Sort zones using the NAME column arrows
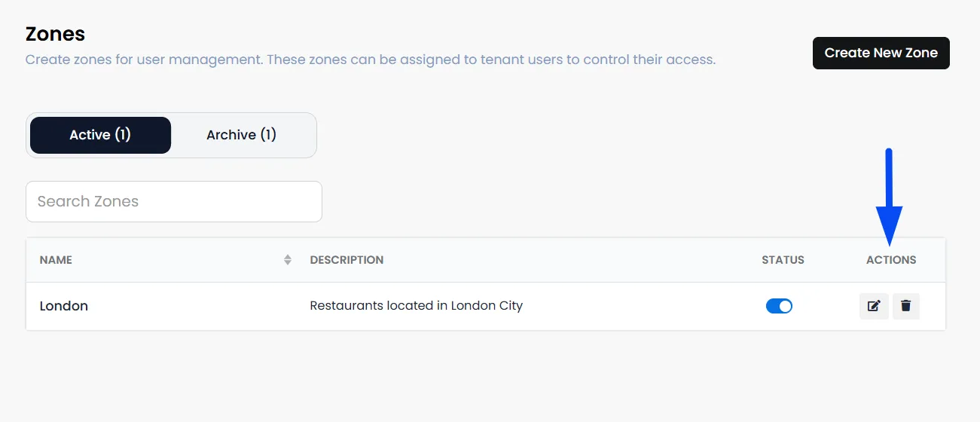 tap(287, 260)
